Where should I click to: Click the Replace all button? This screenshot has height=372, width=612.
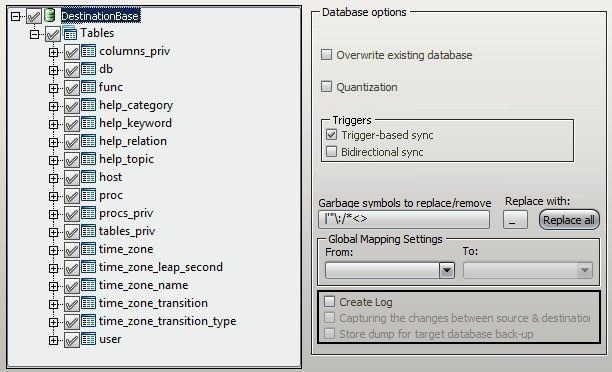pos(569,220)
